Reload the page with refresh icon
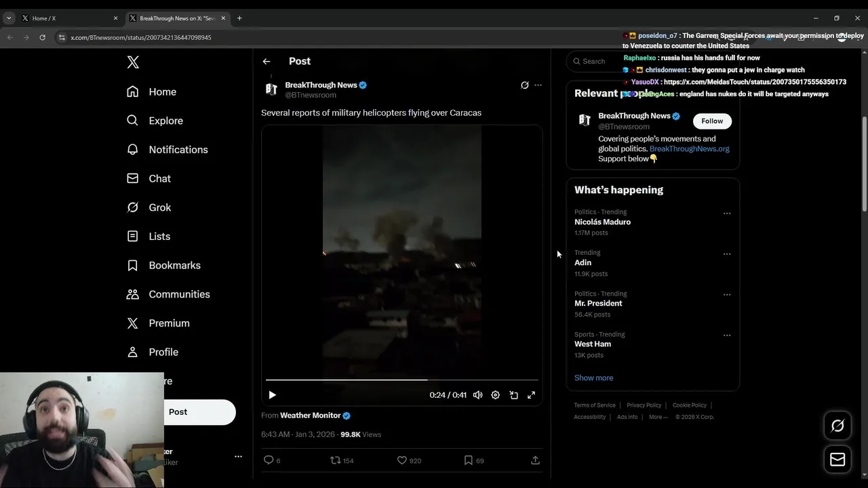 pos(42,37)
